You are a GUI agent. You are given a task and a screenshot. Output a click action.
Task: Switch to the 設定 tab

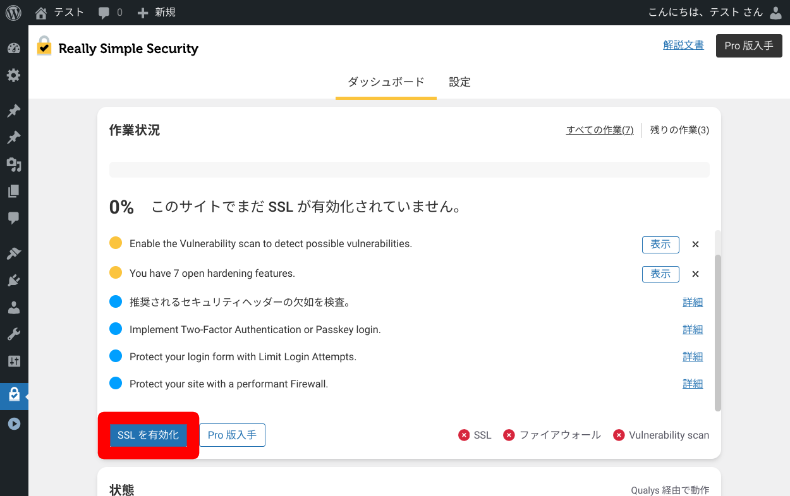pos(460,82)
